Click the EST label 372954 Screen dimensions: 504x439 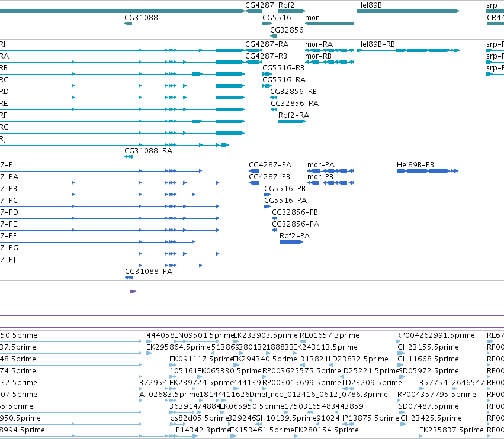point(153,383)
